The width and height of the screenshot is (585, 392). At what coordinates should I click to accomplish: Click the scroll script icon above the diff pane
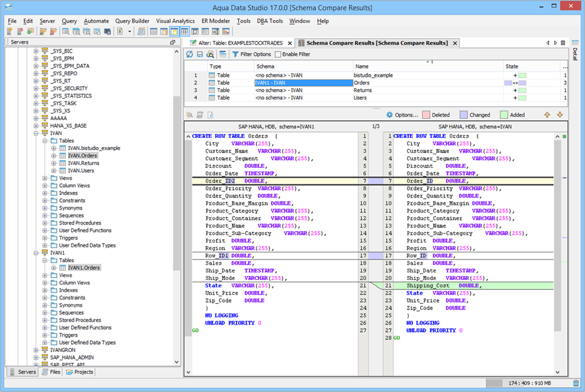[x=200, y=115]
